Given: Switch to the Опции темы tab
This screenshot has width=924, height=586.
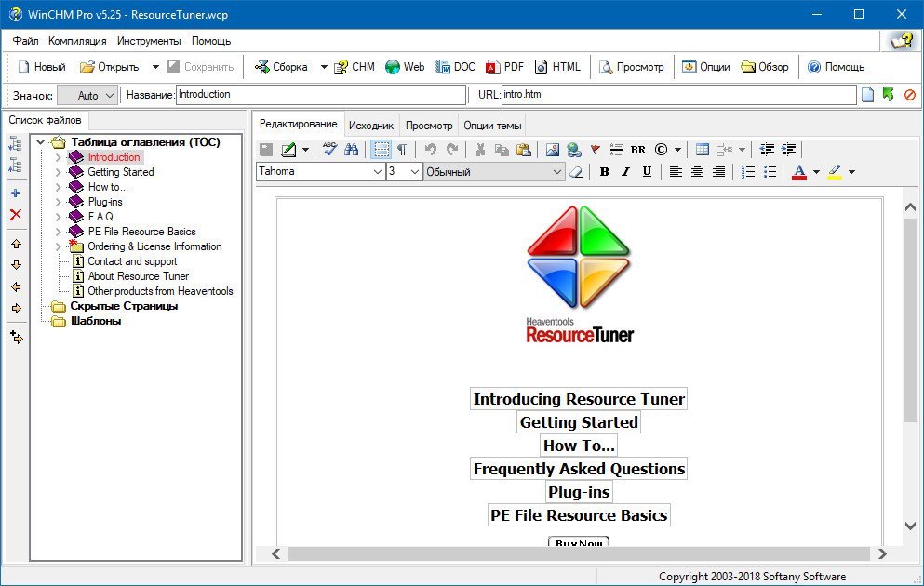Looking at the screenshot, I should (492, 126).
